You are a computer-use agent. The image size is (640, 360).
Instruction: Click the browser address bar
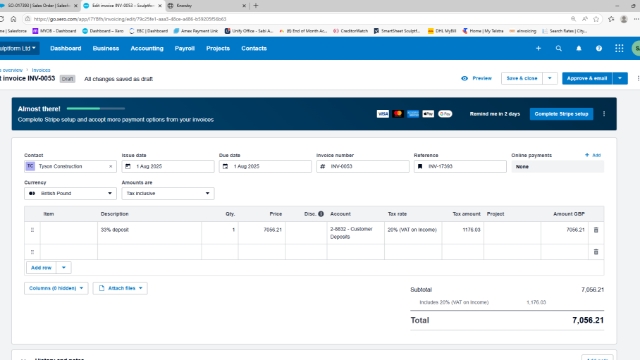(x=298, y=19)
